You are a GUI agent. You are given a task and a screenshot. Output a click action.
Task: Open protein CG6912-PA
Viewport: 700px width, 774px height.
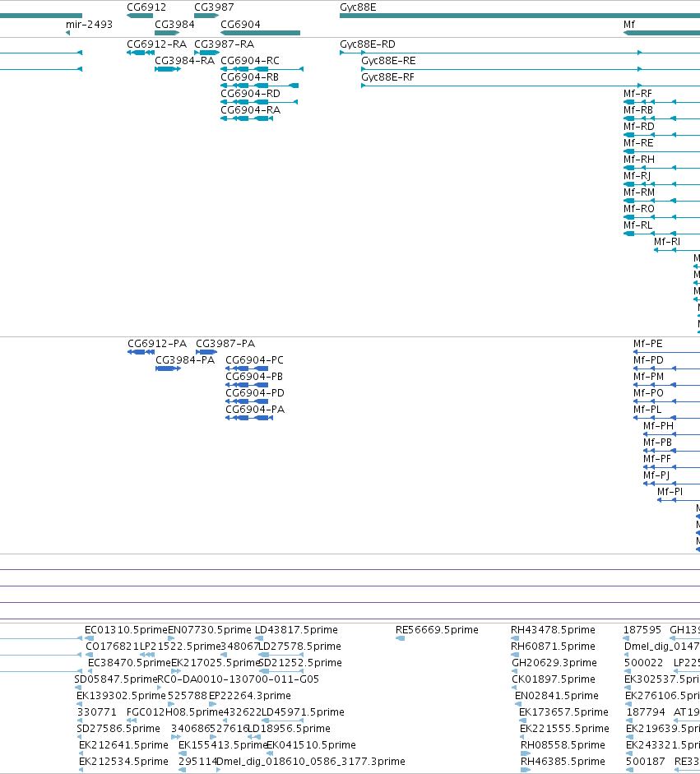coord(157,344)
